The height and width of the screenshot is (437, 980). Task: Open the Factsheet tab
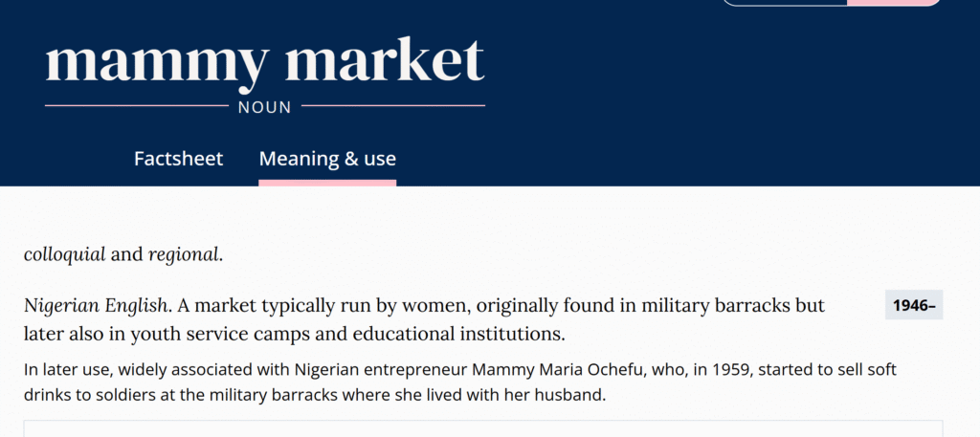click(x=178, y=159)
